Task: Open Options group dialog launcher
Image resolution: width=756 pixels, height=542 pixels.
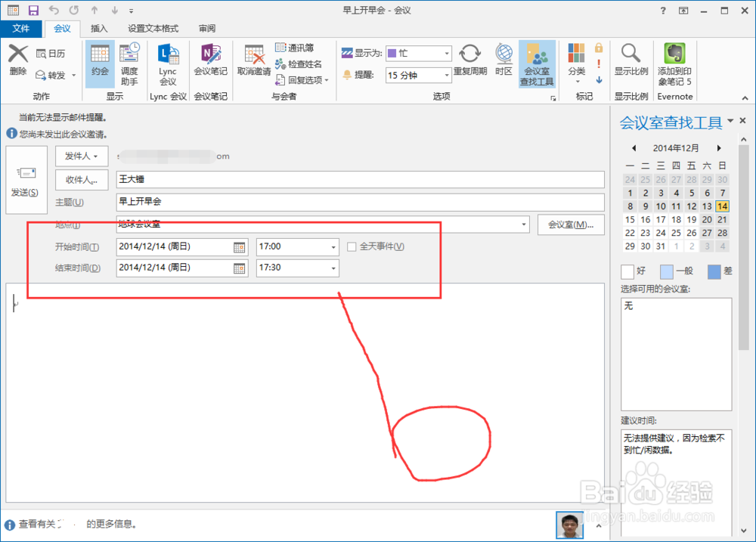Action: click(x=553, y=98)
